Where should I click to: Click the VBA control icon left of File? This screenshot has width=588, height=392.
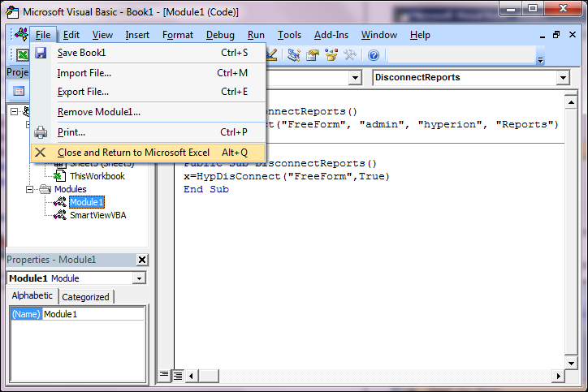(21, 34)
